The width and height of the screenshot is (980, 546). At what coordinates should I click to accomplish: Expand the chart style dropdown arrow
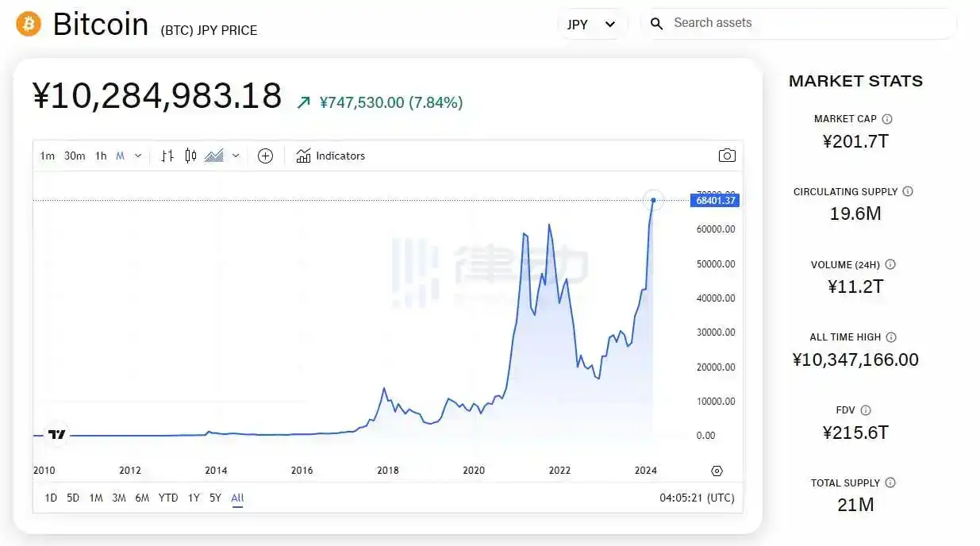tap(236, 156)
